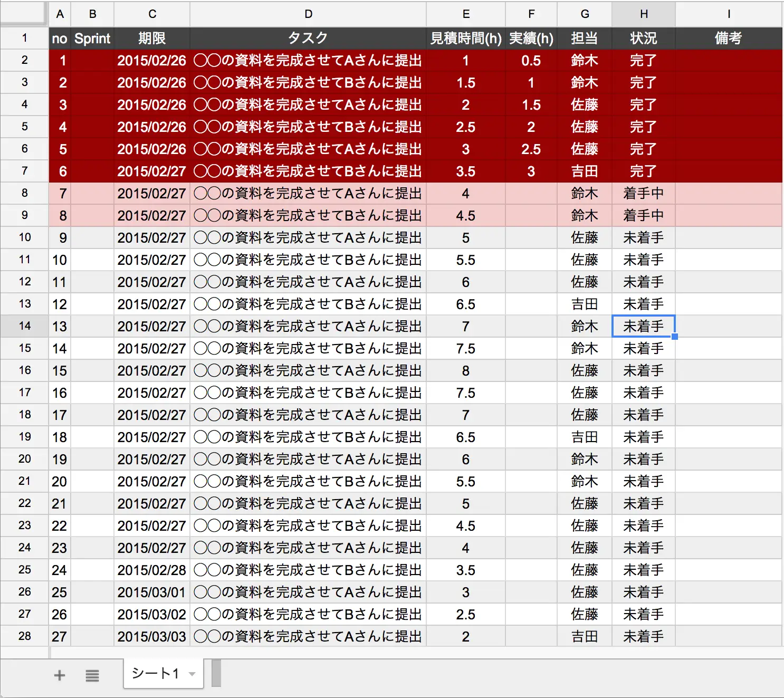Select the column D header
This screenshot has width=784, height=698.
[308, 14]
